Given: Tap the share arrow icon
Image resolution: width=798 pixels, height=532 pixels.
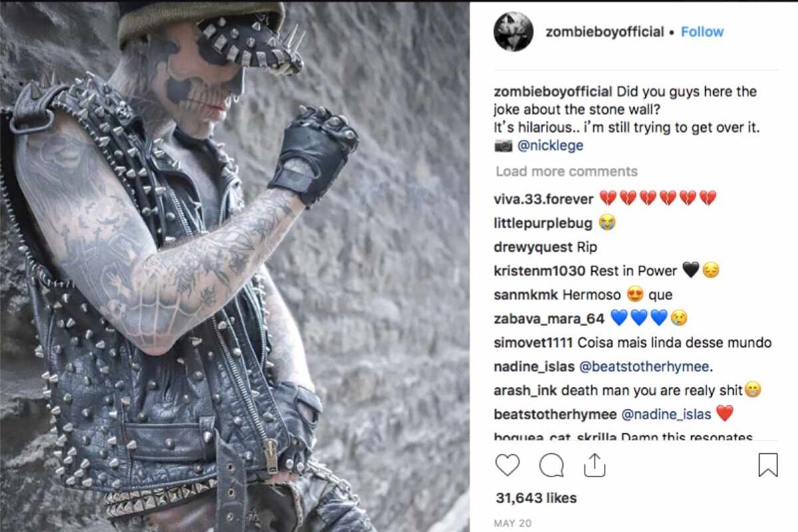Looking at the screenshot, I should point(594,465).
